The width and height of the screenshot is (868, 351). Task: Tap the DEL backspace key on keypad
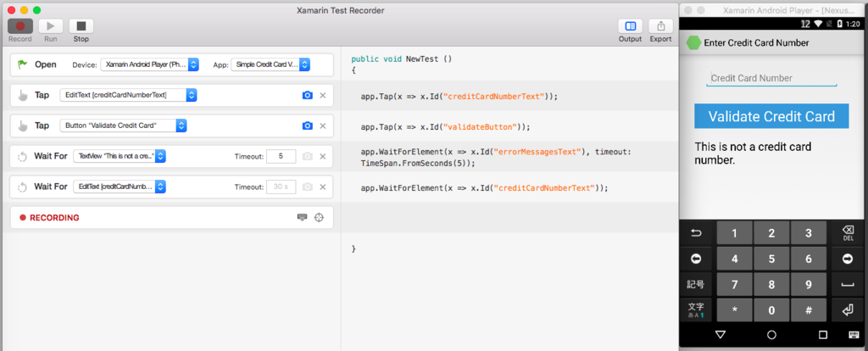click(x=848, y=233)
